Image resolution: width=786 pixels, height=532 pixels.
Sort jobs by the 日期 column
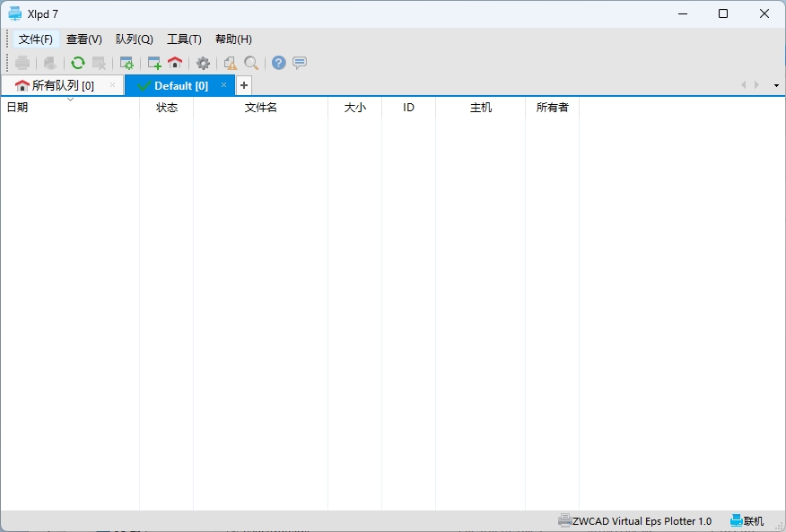(x=16, y=107)
